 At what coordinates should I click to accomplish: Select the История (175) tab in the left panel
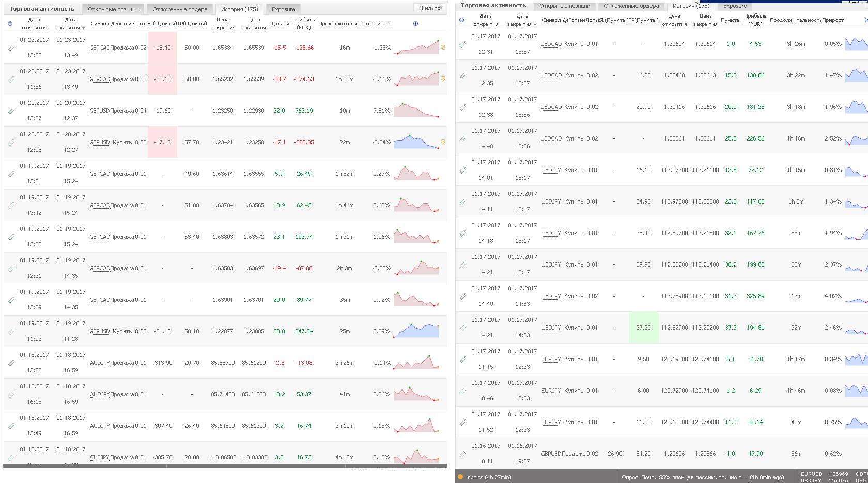239,9
